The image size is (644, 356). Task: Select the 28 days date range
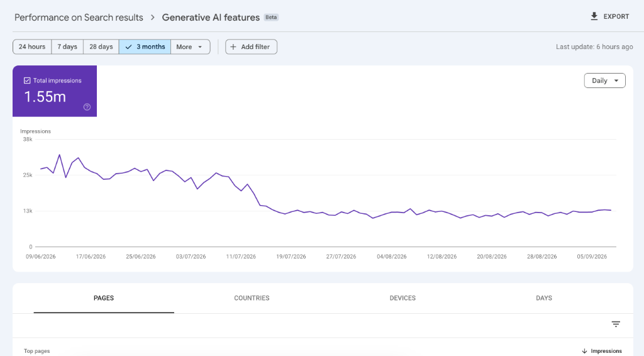tap(101, 47)
